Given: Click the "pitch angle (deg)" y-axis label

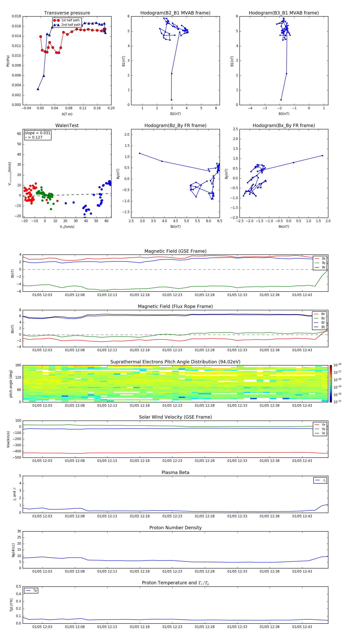Looking at the screenshot, I should (x=11, y=384).
